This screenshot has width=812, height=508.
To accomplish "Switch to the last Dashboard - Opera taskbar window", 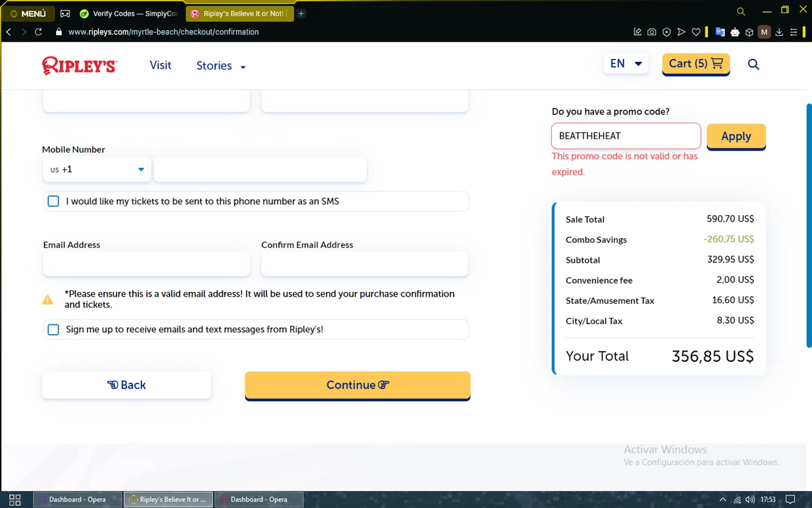I will tap(259, 500).
